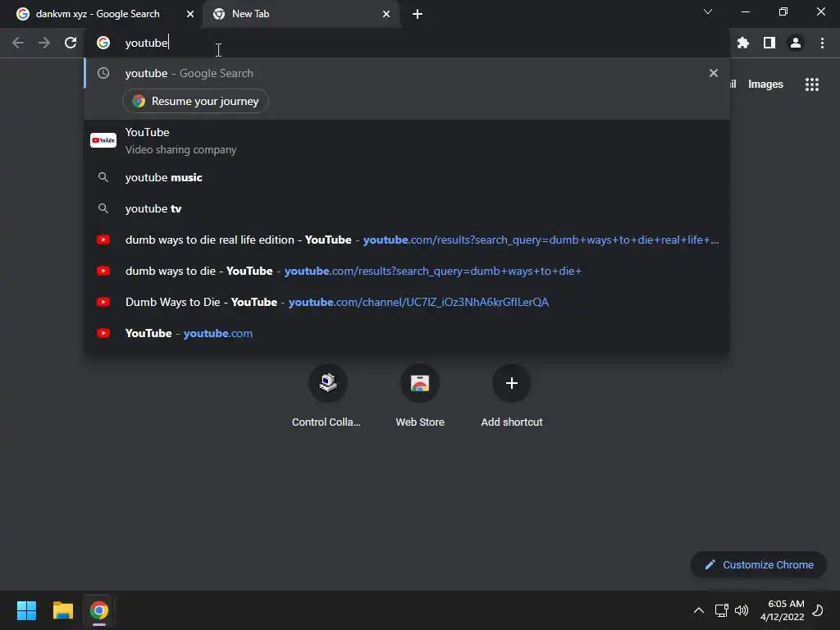Screen dimensions: 840x630
Task: Click the Add shortcut button
Action: pos(512,396)
